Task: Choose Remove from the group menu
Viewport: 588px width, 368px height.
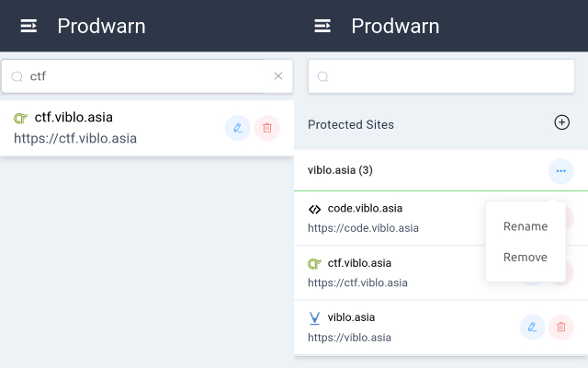Action: (x=526, y=258)
